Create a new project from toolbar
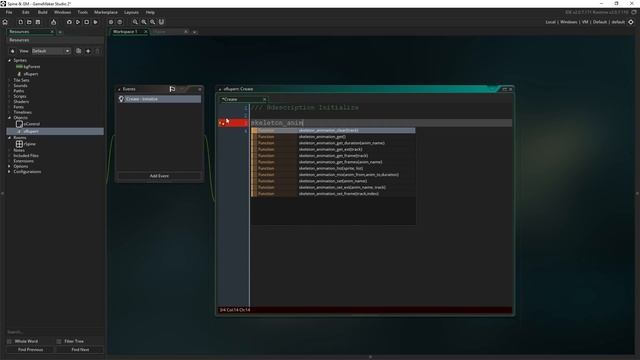Viewport: 640px width, 360px height. (x=20, y=22)
